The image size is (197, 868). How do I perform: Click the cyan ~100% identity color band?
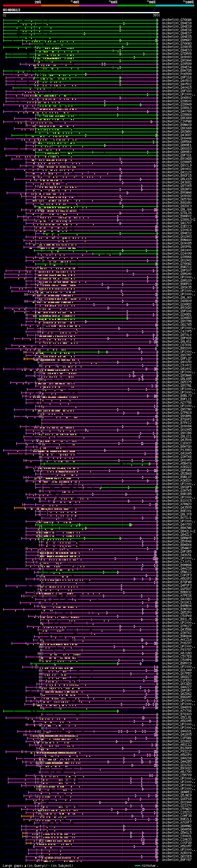click(175, 6)
